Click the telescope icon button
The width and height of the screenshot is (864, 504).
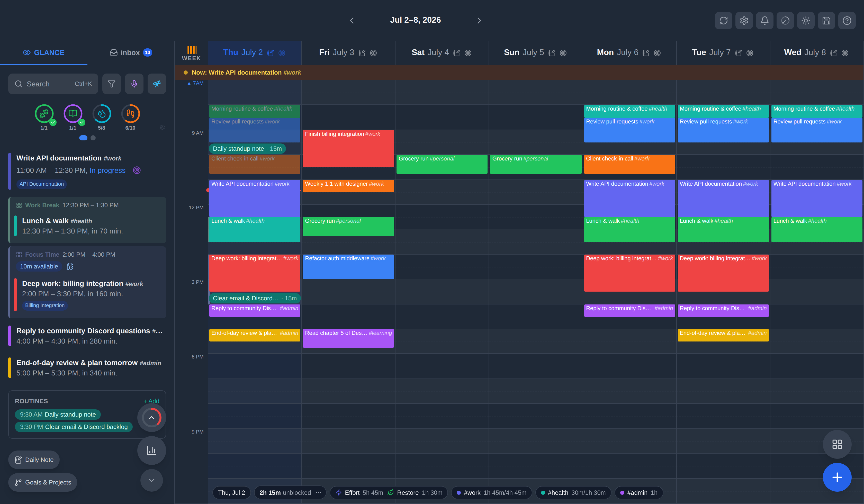(157, 84)
